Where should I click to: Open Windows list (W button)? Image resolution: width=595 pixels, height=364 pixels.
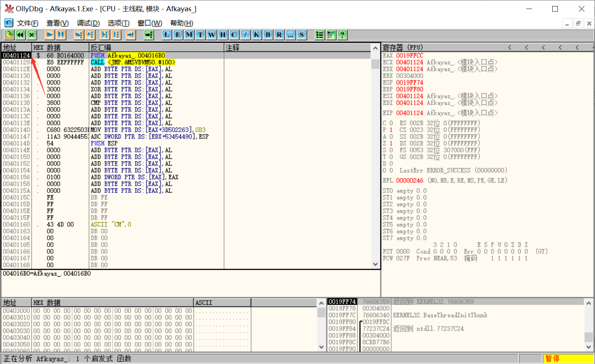coord(212,35)
